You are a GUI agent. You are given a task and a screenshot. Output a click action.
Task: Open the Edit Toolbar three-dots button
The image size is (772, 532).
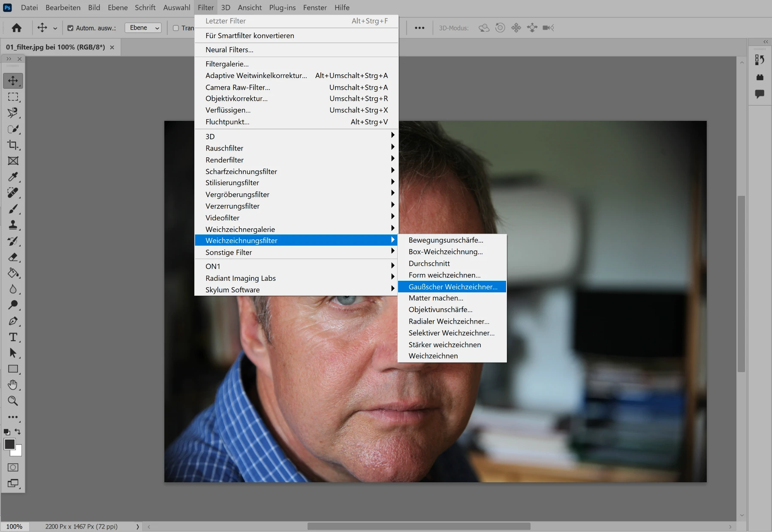(x=13, y=417)
